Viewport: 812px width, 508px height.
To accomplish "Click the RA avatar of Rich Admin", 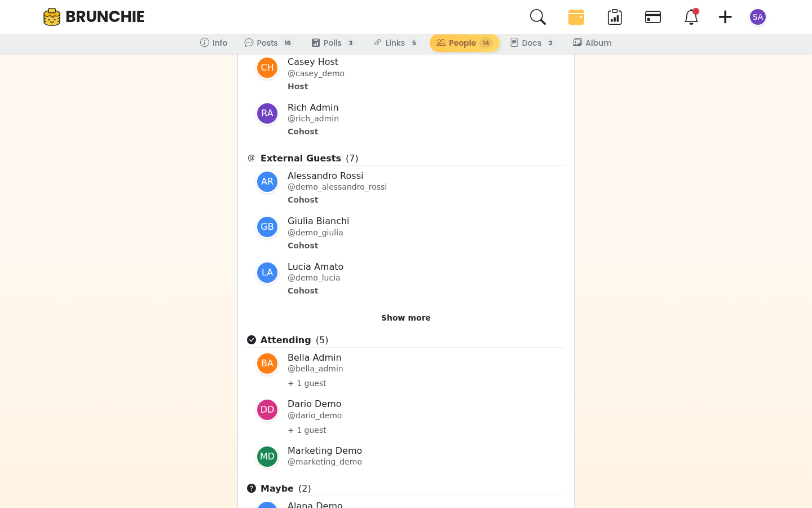I will (267, 113).
